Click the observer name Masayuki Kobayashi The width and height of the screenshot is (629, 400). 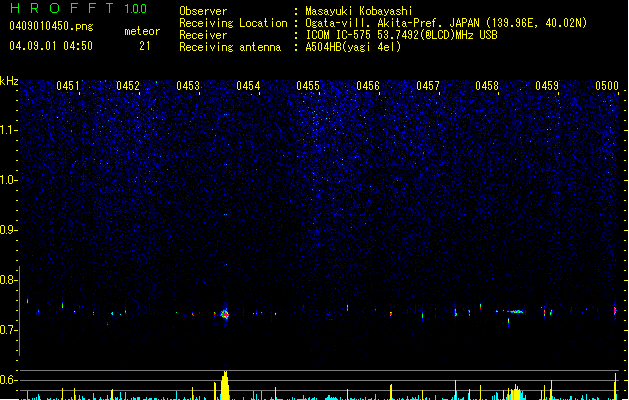[x=359, y=11]
